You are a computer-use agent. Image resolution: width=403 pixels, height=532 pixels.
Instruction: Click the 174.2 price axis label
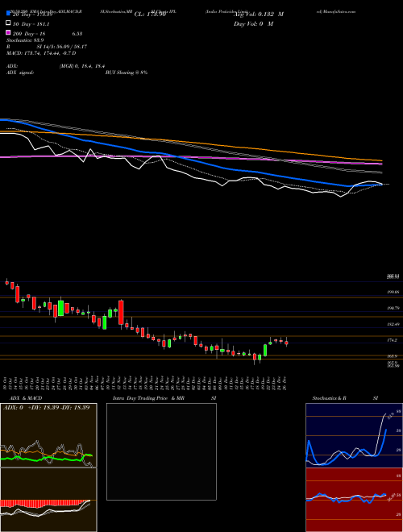[x=393, y=340]
